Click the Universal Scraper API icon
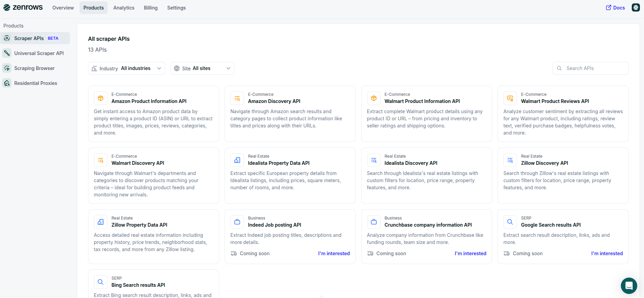This screenshot has width=644, height=298. pos(7,53)
